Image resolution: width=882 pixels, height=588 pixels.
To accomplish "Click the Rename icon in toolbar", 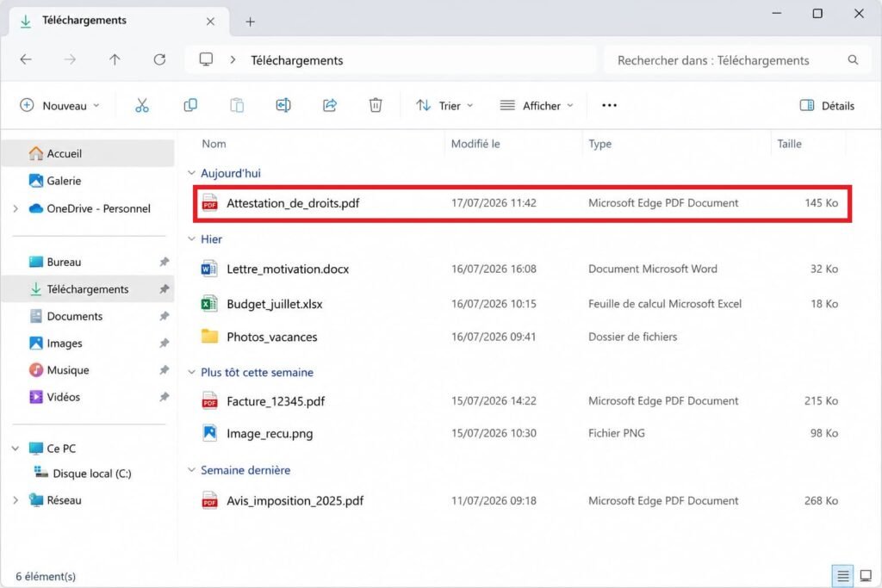I will pyautogui.click(x=283, y=105).
